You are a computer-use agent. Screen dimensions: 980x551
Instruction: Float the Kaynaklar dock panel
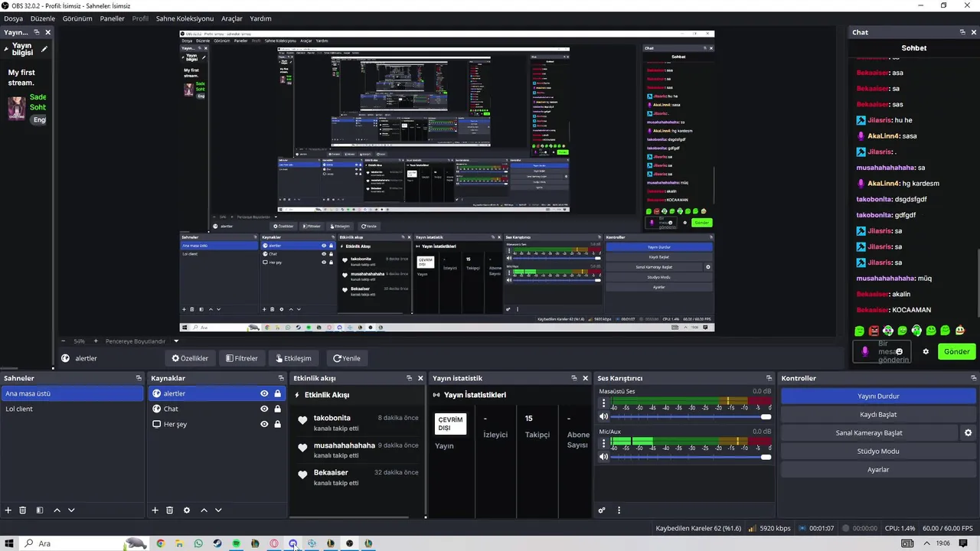pos(281,378)
